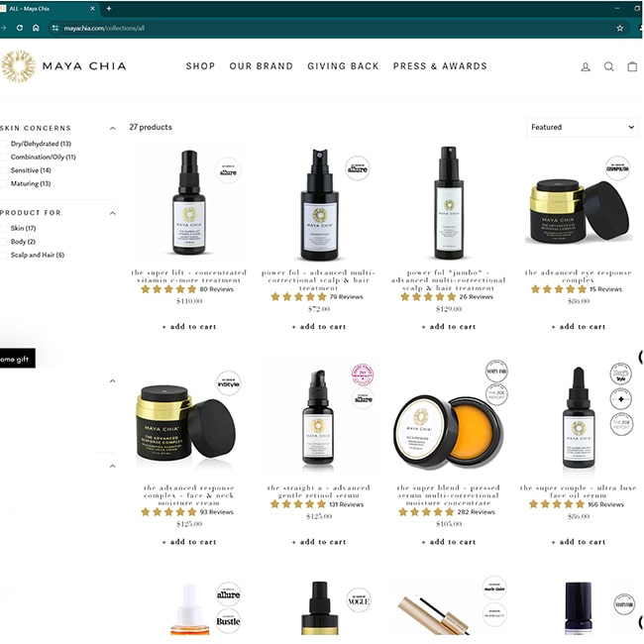This screenshot has height=644, width=644.
Task: Open the super couple face oil serum title
Action: (579, 491)
